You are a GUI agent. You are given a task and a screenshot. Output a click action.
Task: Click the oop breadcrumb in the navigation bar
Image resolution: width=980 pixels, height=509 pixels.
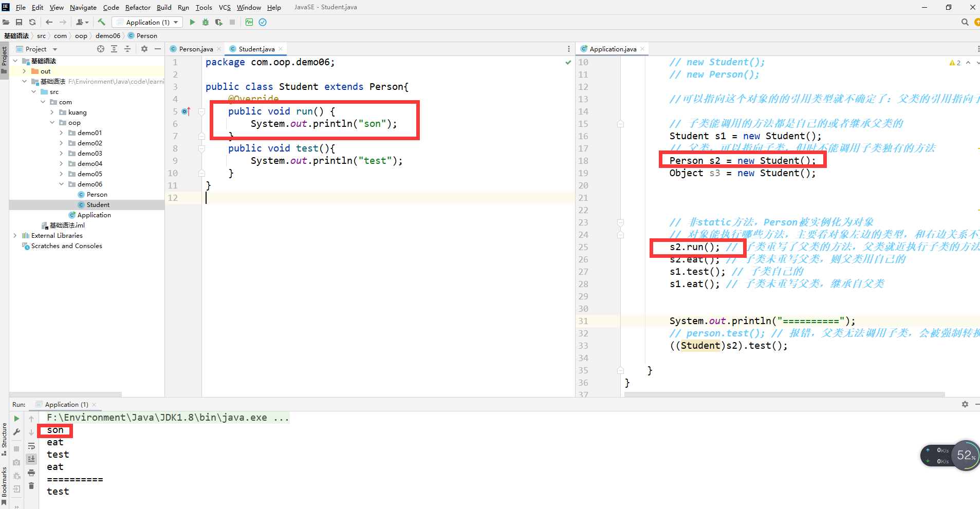[x=81, y=35]
